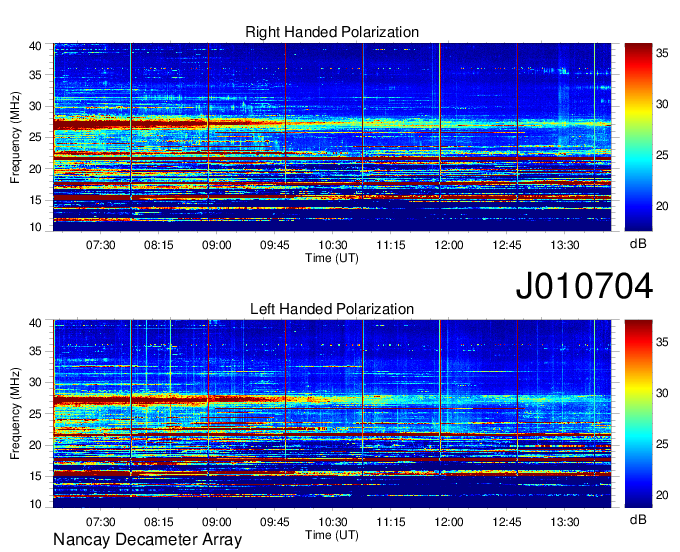Image resolution: width=680 pixels, height=552 pixels.
Task: Click 20 dB tick on Left Handed colorbar
Action: click(x=662, y=495)
